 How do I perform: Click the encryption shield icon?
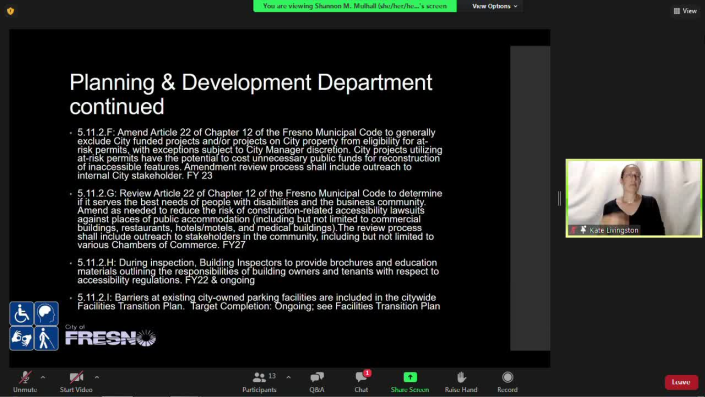click(x=10, y=11)
